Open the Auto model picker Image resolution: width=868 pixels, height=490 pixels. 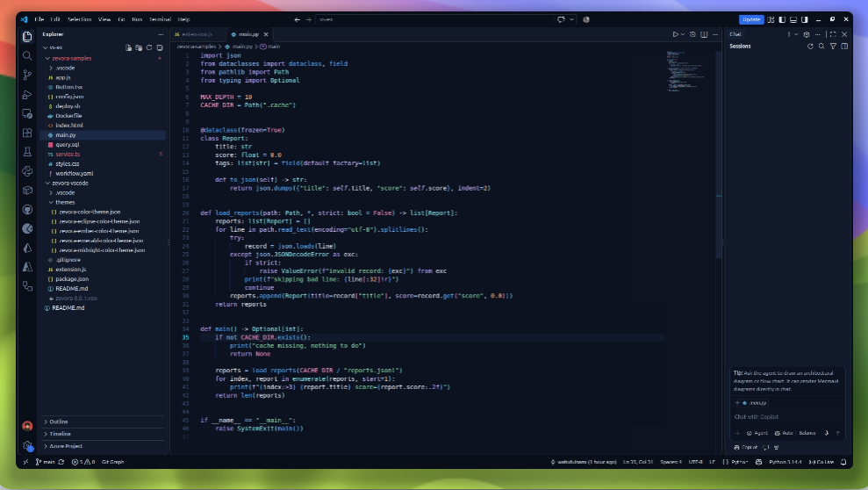click(x=783, y=433)
